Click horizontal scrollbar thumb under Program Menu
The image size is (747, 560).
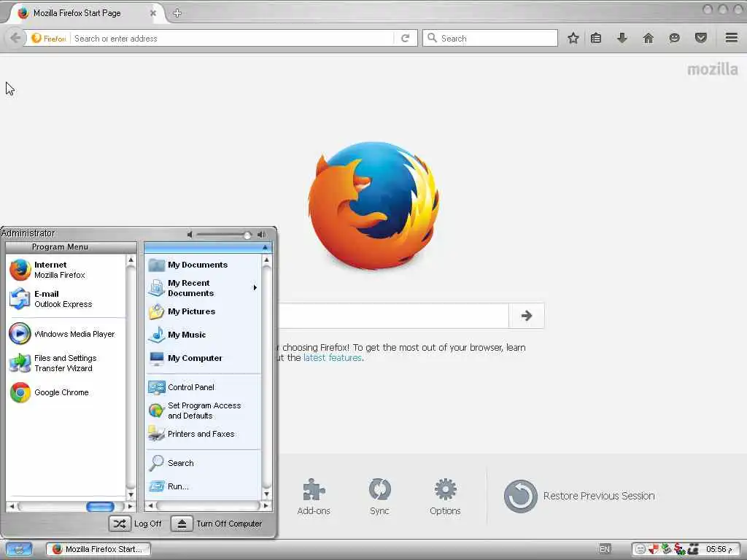point(100,506)
